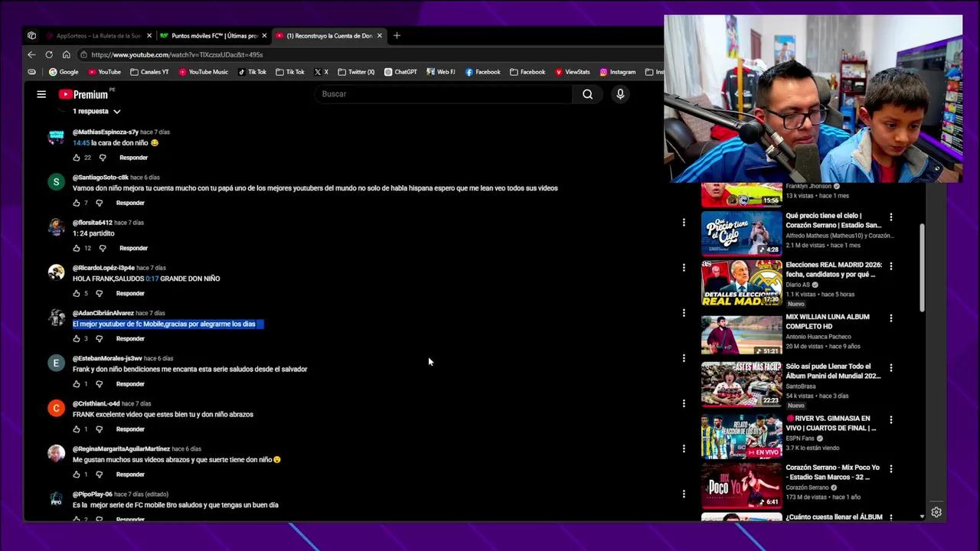Open the Google bookmark

(64, 72)
